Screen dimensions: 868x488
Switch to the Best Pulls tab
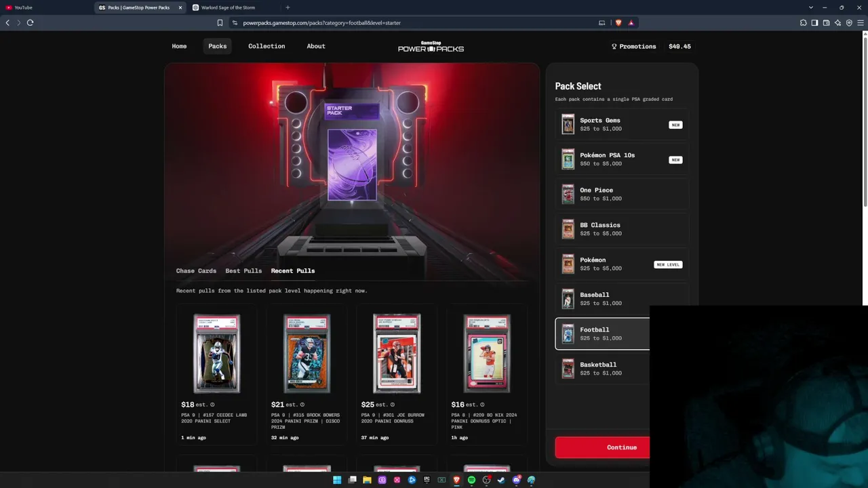coord(243,270)
